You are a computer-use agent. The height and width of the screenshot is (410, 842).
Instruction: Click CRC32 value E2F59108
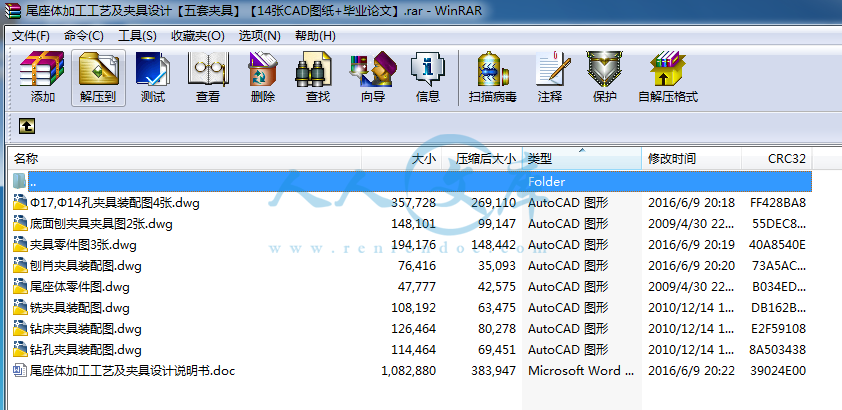(778, 329)
